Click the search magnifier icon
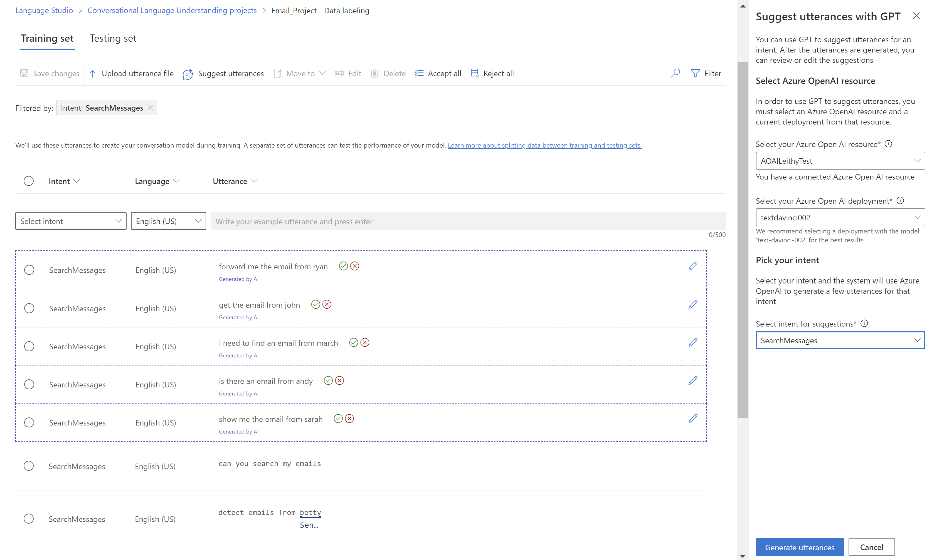932x560 pixels. coord(675,73)
